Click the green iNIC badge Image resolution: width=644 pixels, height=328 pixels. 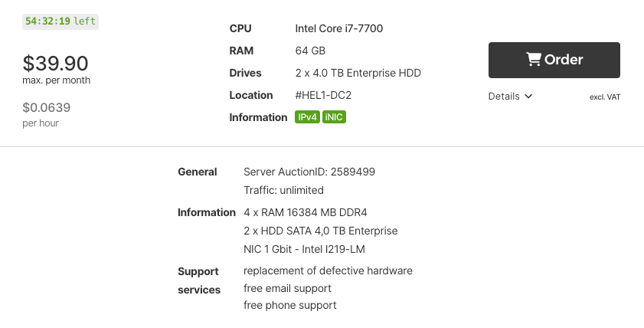point(335,117)
